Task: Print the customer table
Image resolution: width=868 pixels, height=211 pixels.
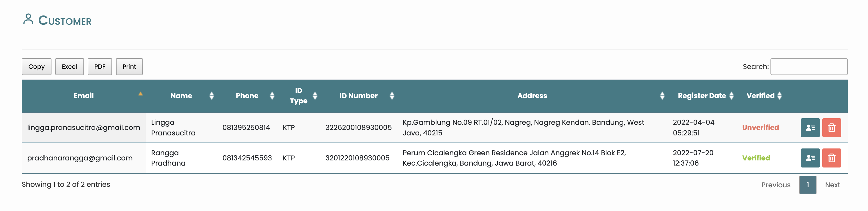Action: [129, 67]
